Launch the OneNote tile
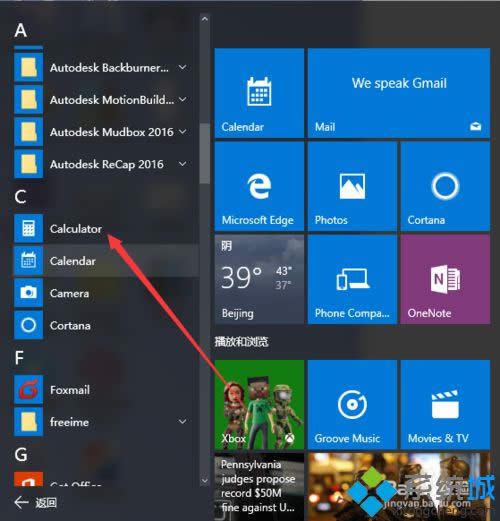 coord(445,279)
